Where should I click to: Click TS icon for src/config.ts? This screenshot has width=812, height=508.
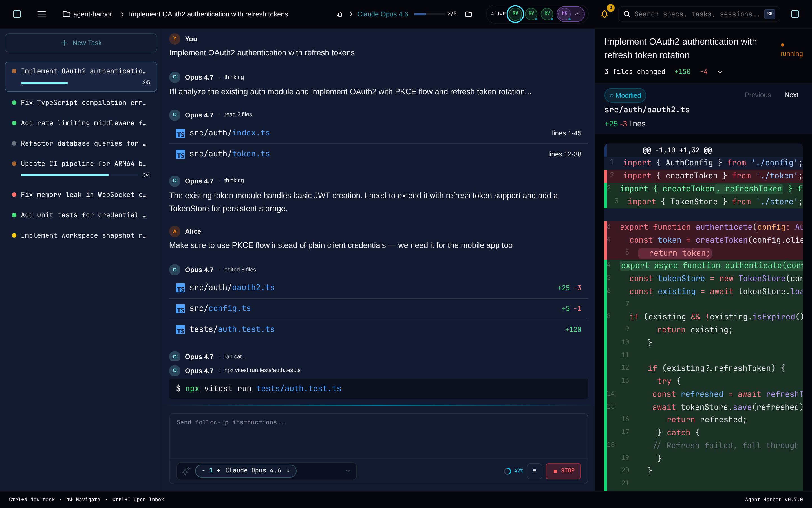click(x=180, y=309)
